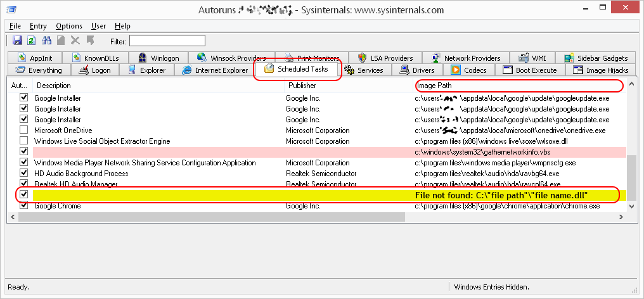Click the Jump to entry toolbar icon
The width and height of the screenshot is (644, 299).
91,41
